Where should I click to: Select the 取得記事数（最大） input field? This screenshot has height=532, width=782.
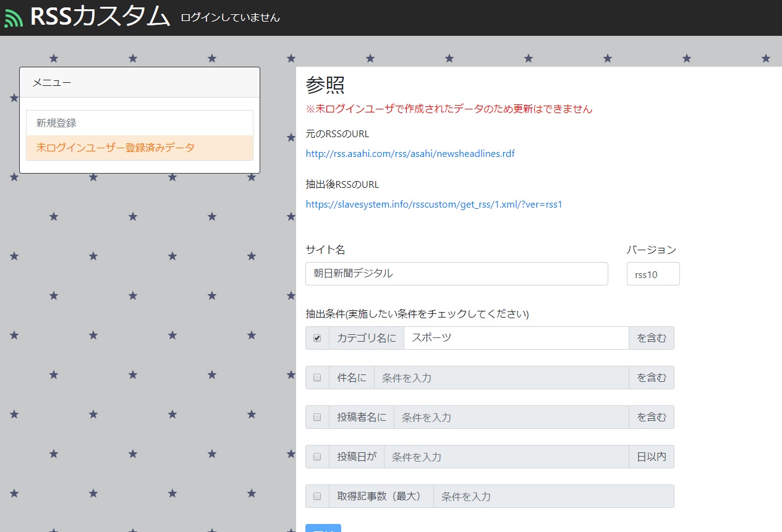pyautogui.click(x=553, y=496)
